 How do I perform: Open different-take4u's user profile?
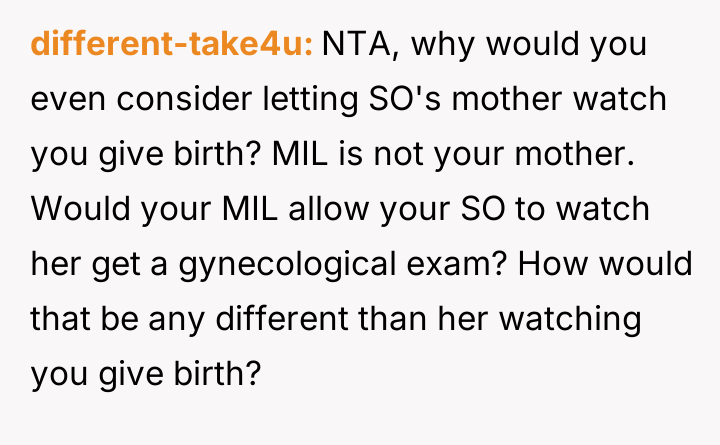(x=173, y=45)
